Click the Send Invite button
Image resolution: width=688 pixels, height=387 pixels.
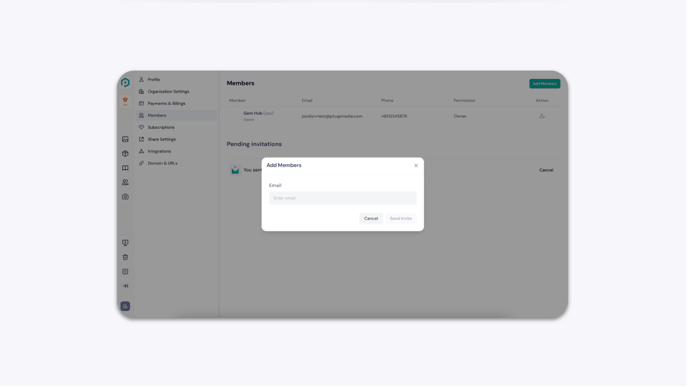[401, 219]
